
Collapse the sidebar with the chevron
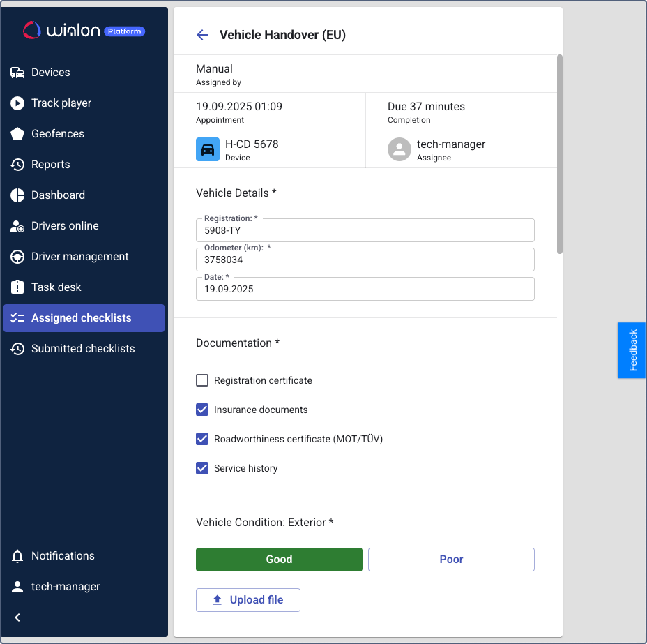[17, 617]
